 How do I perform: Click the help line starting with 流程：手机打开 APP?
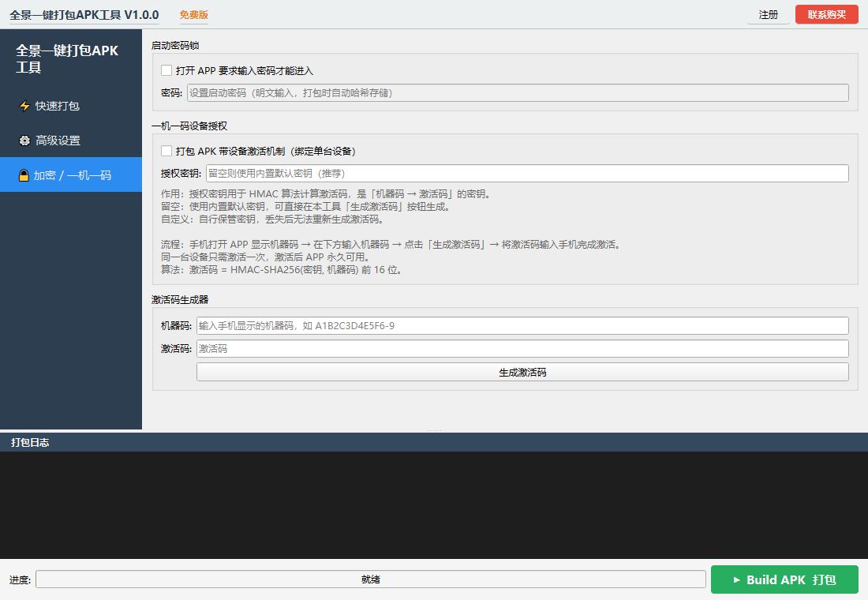point(391,244)
